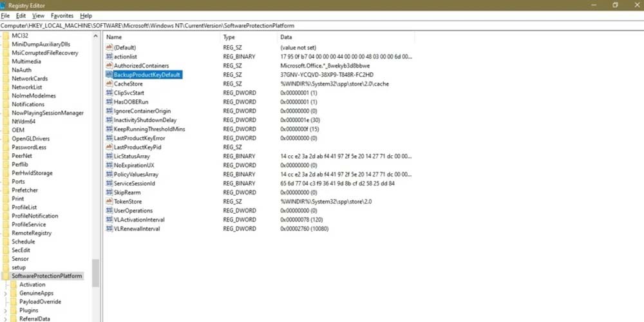Click the CacheStore string value icon
This screenshot has width=644, height=322.
pyautogui.click(x=109, y=84)
